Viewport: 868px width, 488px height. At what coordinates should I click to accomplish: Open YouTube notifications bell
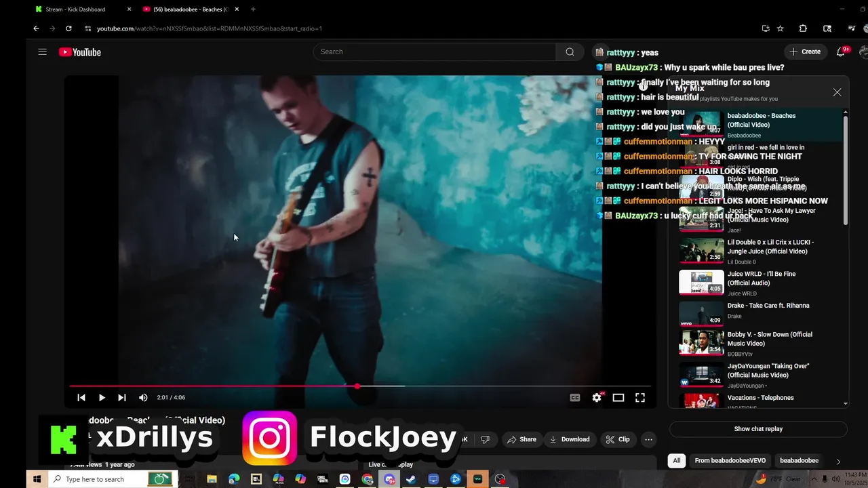pyautogui.click(x=841, y=52)
